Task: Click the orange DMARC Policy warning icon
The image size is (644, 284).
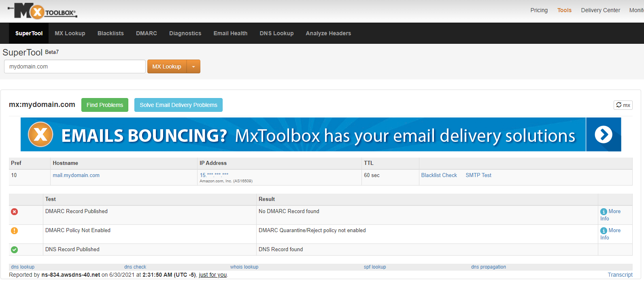Action: [14, 231]
